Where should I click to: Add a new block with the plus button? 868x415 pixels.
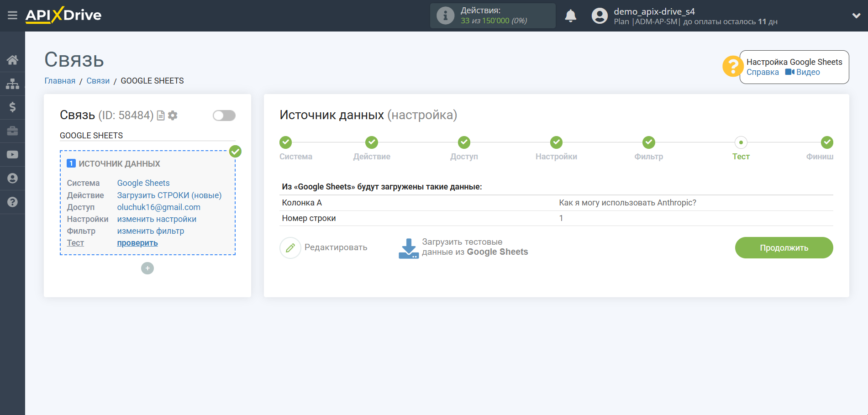coord(147,268)
